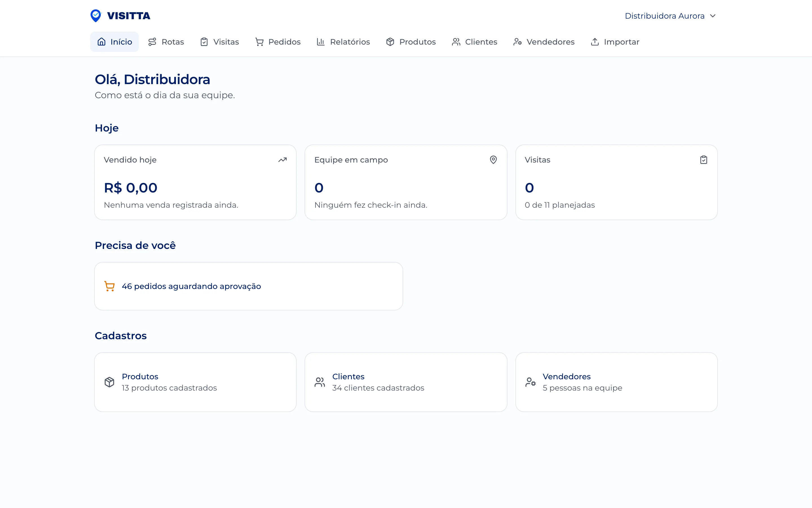
Task: Click the route icon beside Rotas
Action: pyautogui.click(x=152, y=42)
